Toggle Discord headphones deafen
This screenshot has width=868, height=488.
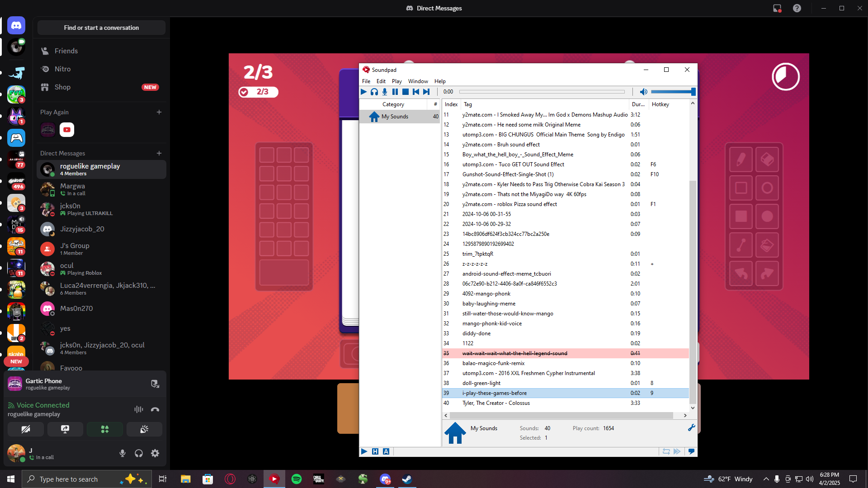pyautogui.click(x=139, y=453)
